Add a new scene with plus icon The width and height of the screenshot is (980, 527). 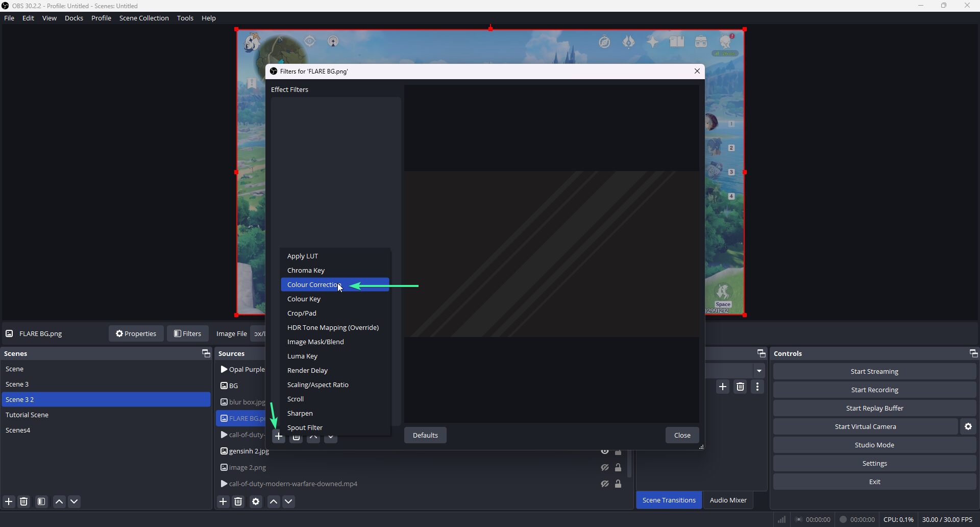click(9, 501)
